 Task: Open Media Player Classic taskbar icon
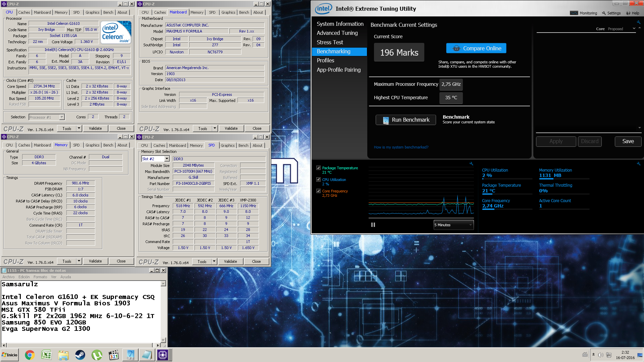[x=114, y=355]
